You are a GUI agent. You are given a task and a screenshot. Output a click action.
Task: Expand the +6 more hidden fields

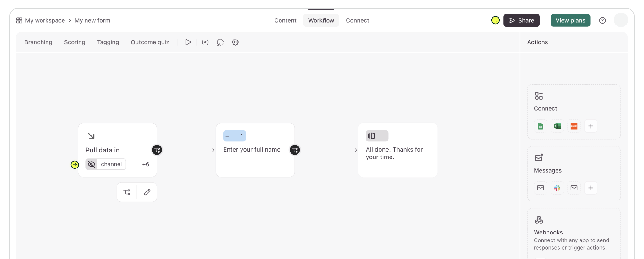(146, 164)
